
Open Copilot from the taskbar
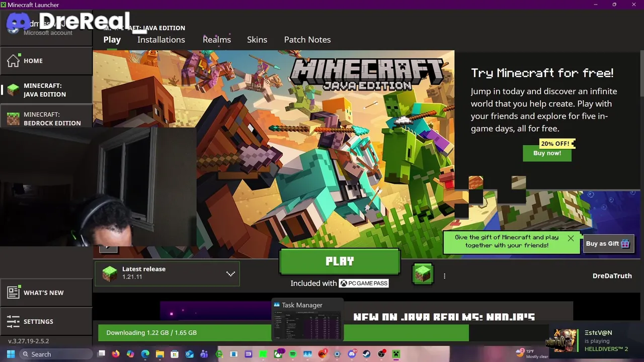click(130, 354)
